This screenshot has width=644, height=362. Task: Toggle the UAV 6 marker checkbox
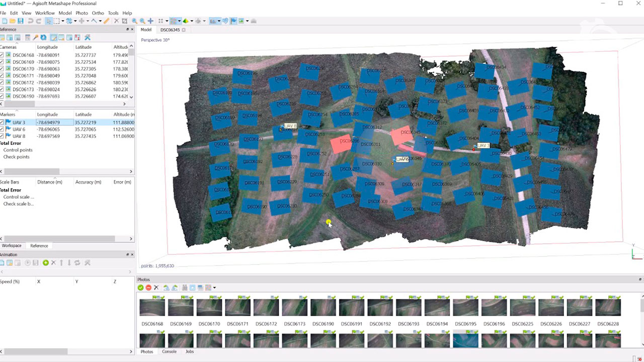click(2, 129)
